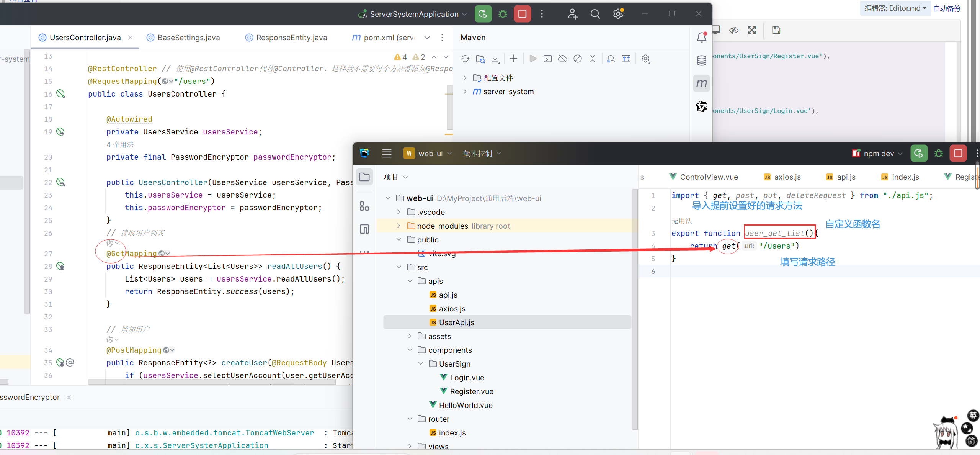Image resolution: width=980 pixels, height=455 pixels.
Task: Open the AI assistant tool icon
Action: pos(702,106)
